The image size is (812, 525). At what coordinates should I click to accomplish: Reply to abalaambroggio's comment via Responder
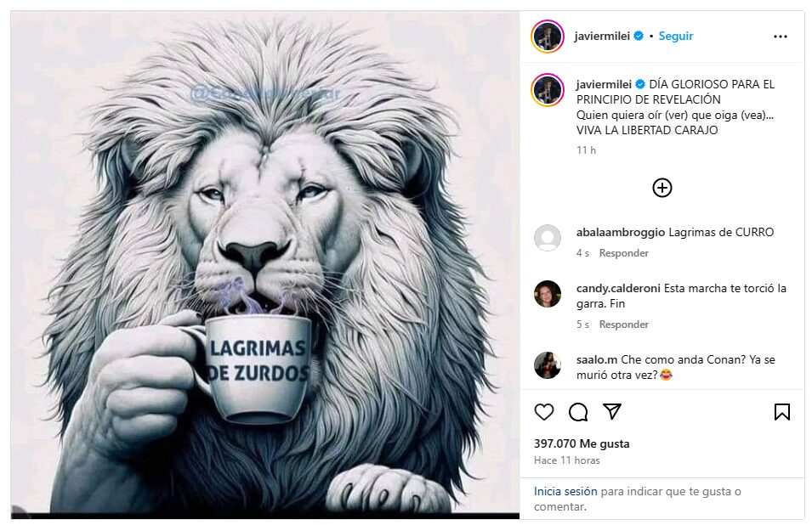tap(623, 253)
